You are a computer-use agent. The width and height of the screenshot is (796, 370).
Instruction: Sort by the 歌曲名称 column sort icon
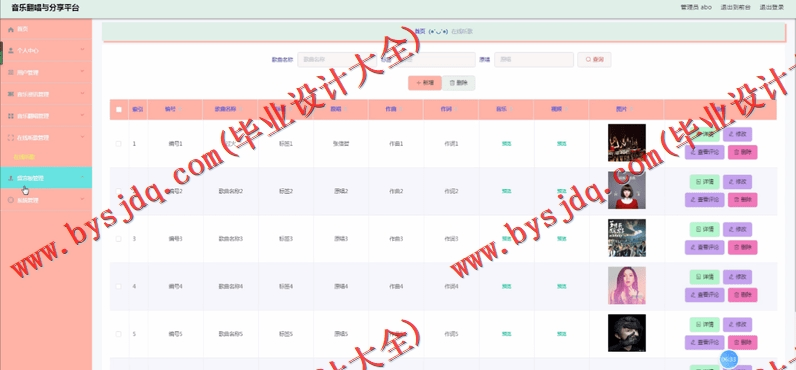point(241,109)
